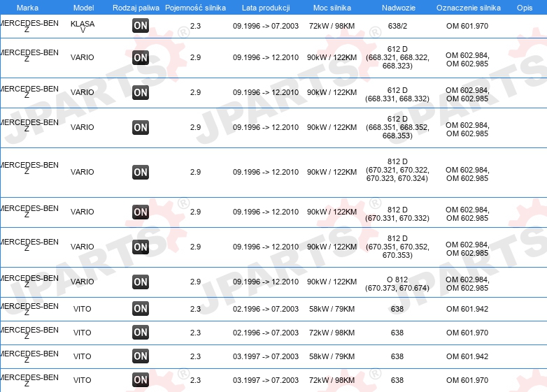Select body 612 D (668.321, 668.322, 668.323)

[x=397, y=57]
